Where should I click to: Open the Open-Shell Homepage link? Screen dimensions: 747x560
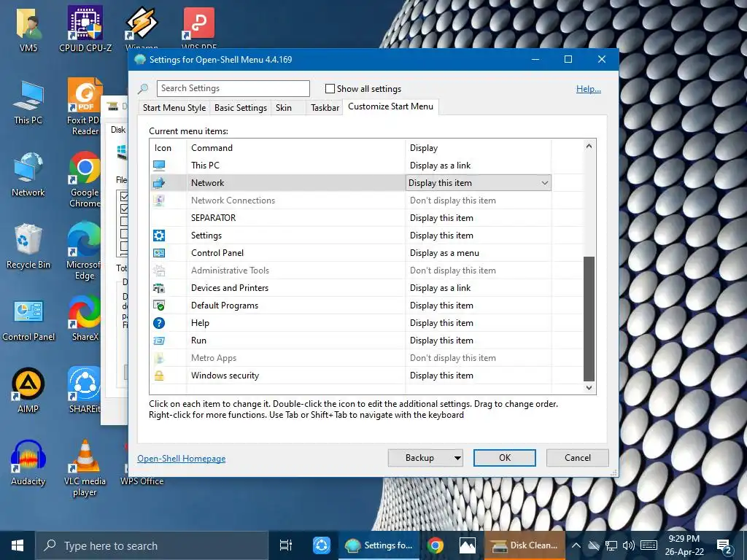pos(181,459)
